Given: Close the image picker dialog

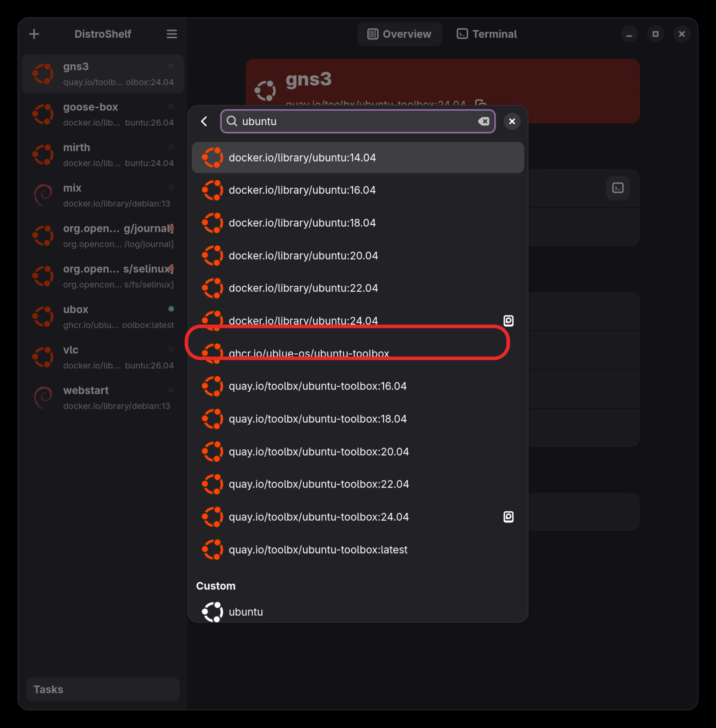Looking at the screenshot, I should coord(512,121).
